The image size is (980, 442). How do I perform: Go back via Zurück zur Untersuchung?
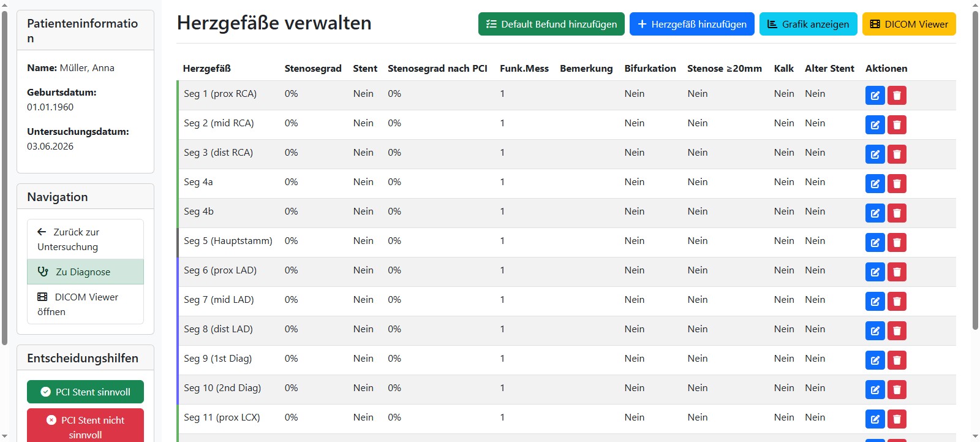tap(85, 239)
